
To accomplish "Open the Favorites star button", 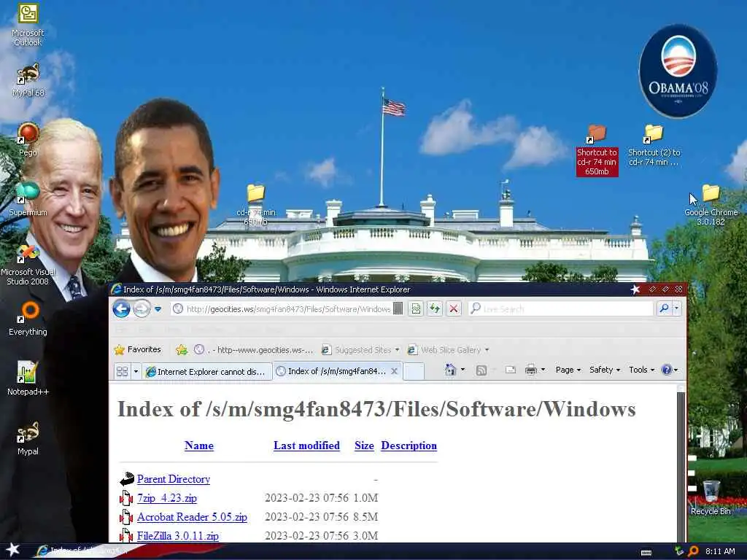I will [x=138, y=349].
